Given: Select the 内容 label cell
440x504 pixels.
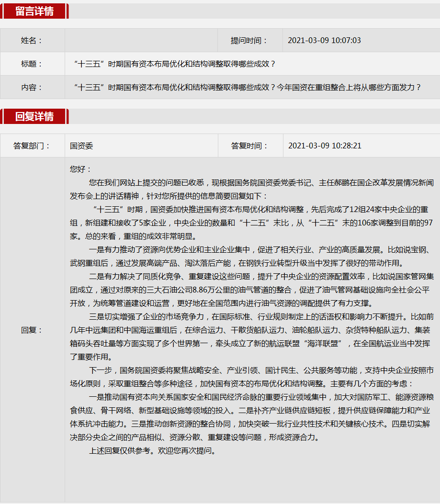Looking at the screenshot, I should [x=32, y=88].
